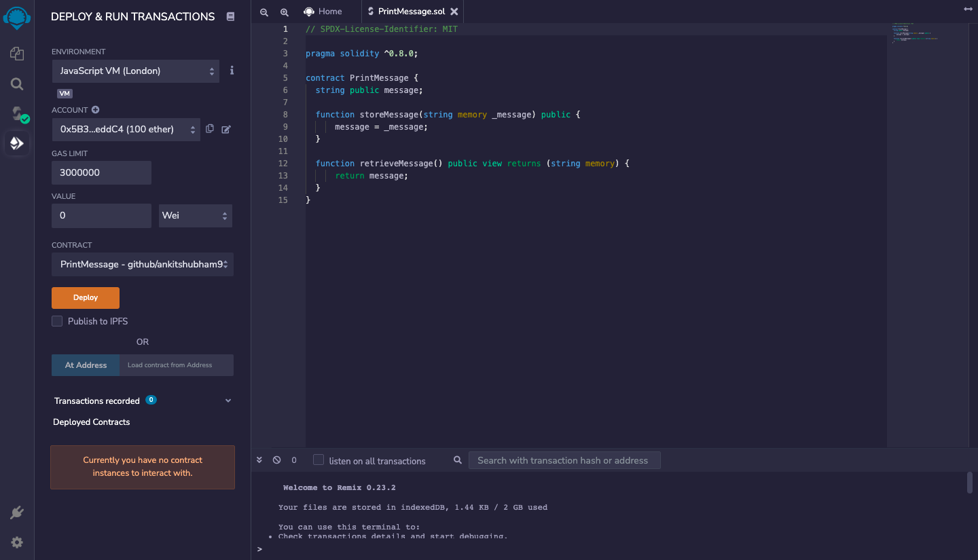Image resolution: width=978 pixels, height=560 pixels.
Task: Open the Plugin manager icon
Action: point(17,512)
